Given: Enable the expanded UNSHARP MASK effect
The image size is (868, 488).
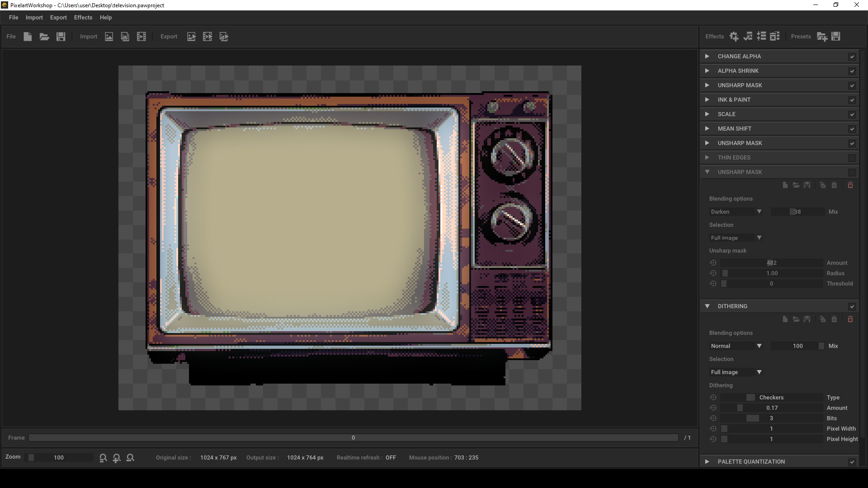Looking at the screenshot, I should click(x=852, y=172).
